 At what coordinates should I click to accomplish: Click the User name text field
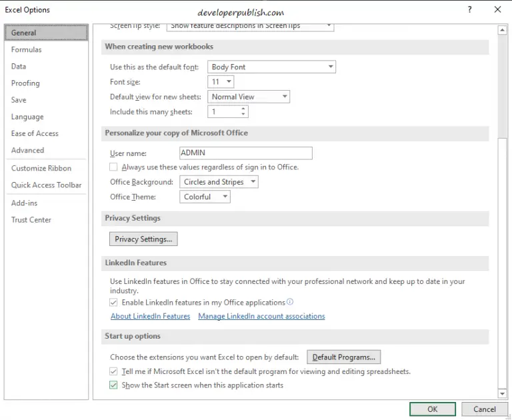click(x=245, y=153)
